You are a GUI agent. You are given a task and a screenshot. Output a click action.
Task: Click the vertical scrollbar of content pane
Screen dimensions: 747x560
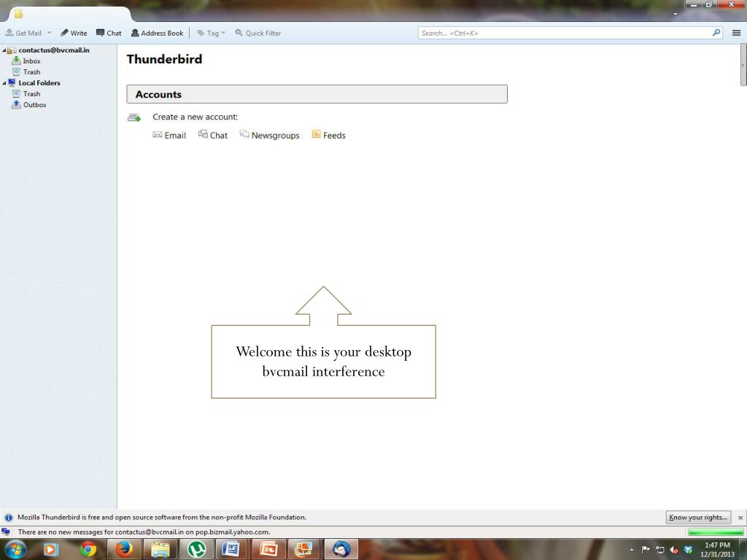click(743, 65)
